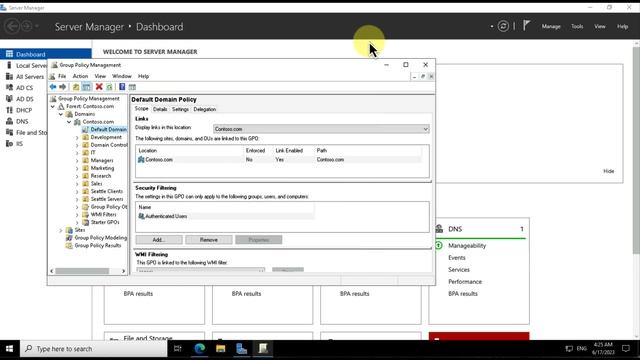Open the Action menu
640x360 pixels.
click(x=80, y=76)
